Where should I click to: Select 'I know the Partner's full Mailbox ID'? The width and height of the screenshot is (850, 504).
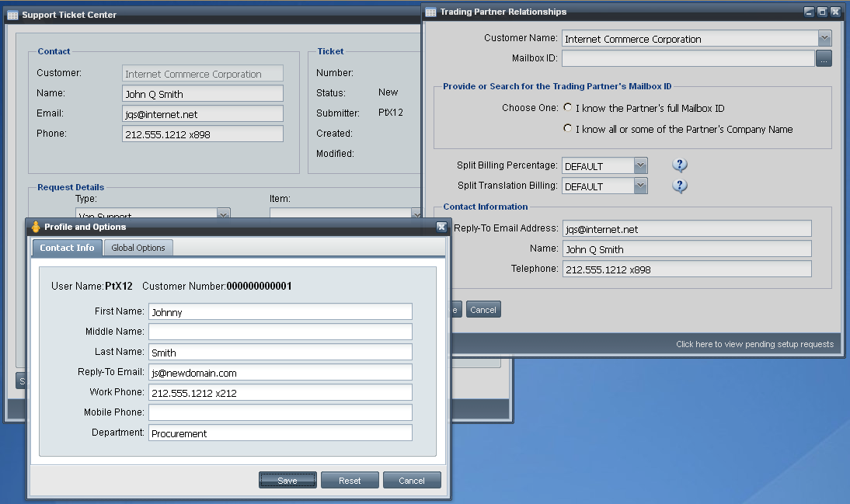[x=567, y=107]
